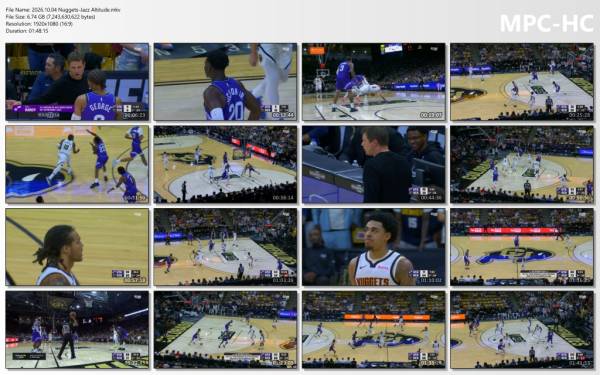Select the second thumbnail in the bottom row
Viewport: 600px width, 375px height.
click(x=225, y=330)
